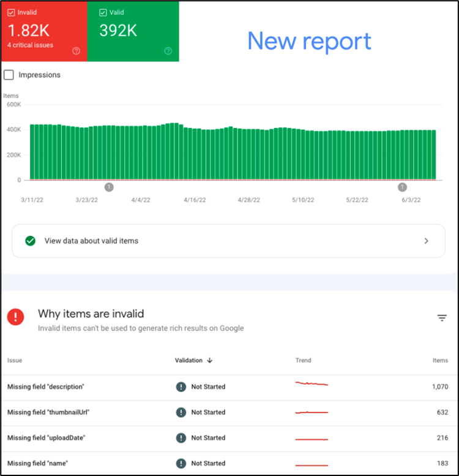Click the 600K label on the chart axis
The width and height of the screenshot is (459, 476).
[x=14, y=105]
